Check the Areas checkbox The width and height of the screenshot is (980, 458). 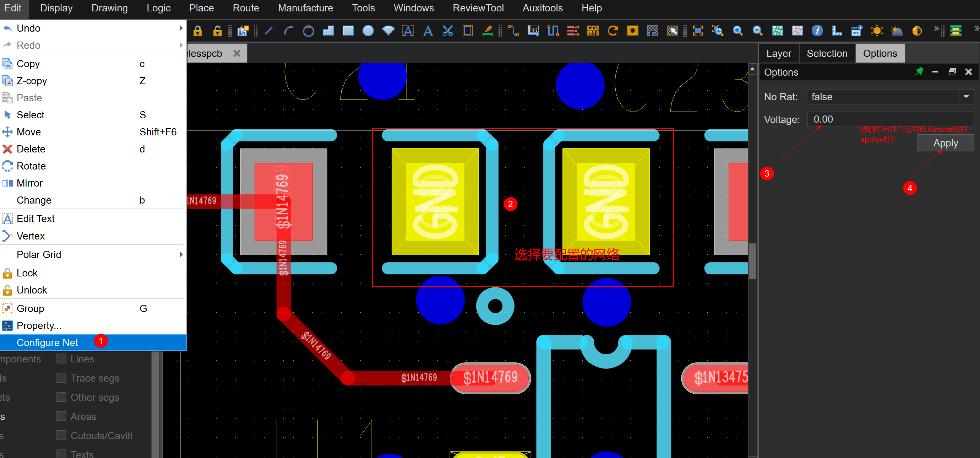click(x=61, y=416)
